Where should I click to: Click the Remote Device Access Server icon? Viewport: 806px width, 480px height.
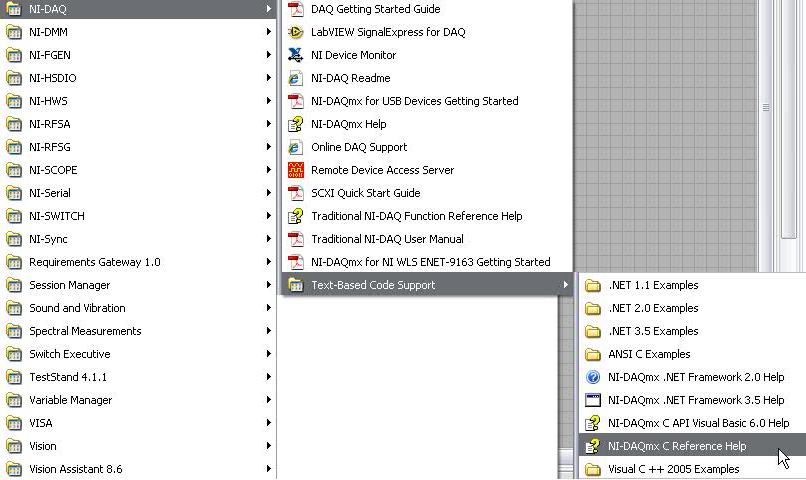(296, 170)
